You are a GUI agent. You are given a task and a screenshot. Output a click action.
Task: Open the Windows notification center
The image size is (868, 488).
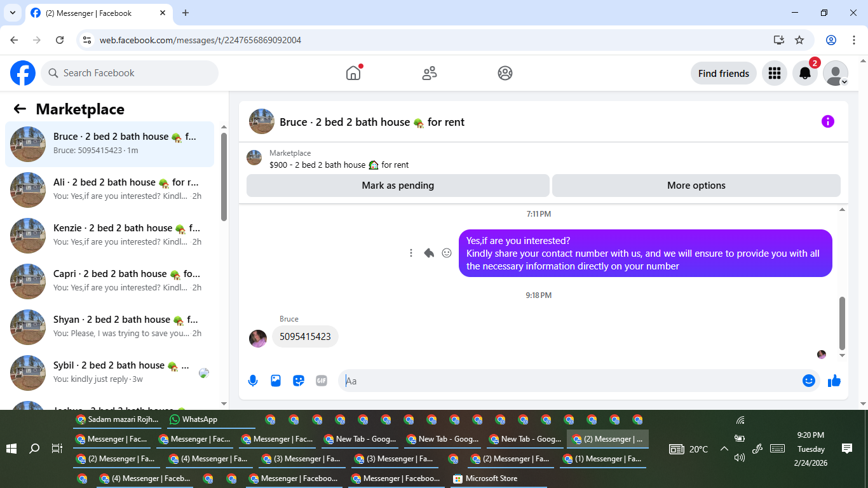pyautogui.click(x=846, y=449)
